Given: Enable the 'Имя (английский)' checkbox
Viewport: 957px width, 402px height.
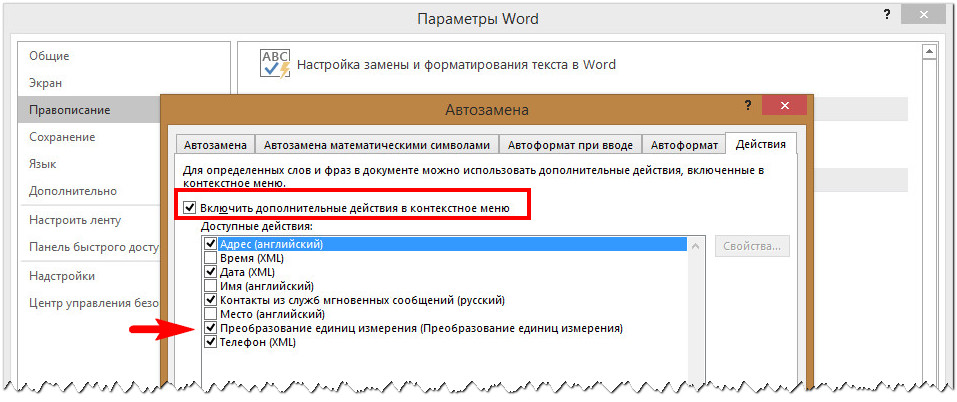Looking at the screenshot, I should (x=211, y=285).
